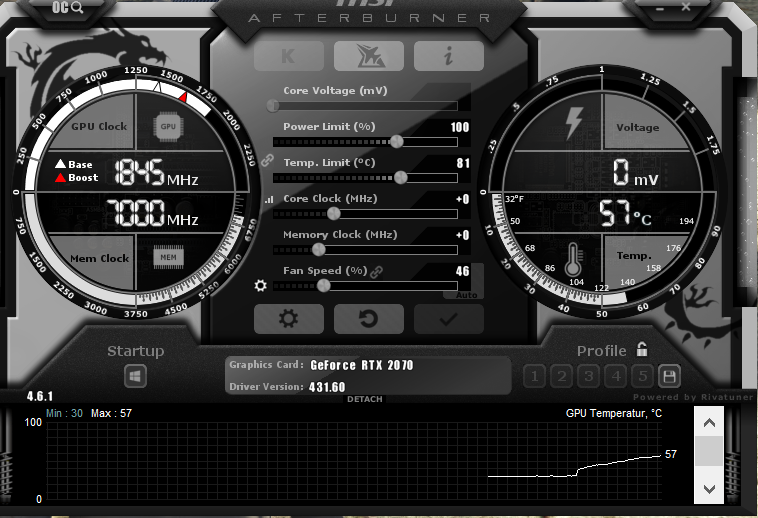758x518 pixels.
Task: Click the Max : 57 graph label
Action: [x=111, y=414]
